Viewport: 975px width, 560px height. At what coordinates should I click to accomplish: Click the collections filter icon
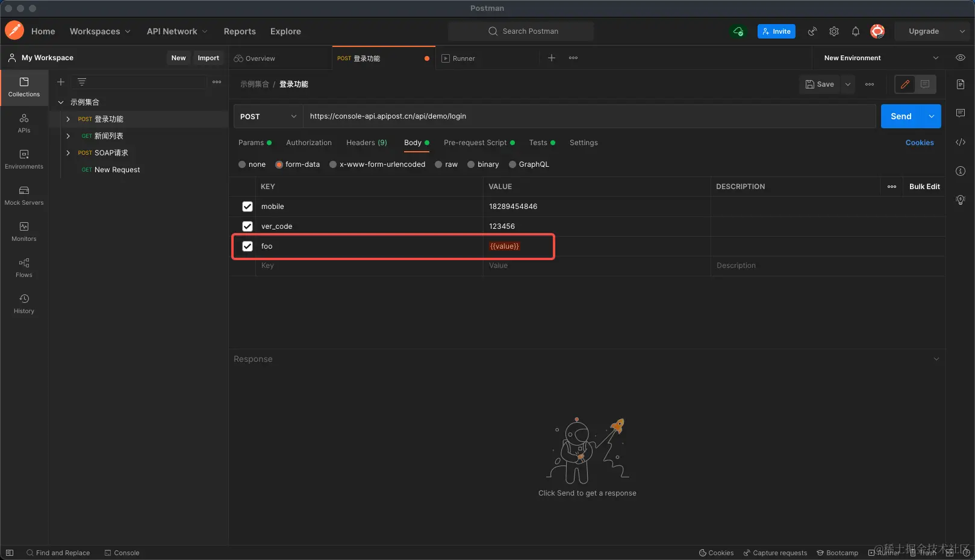click(x=82, y=82)
